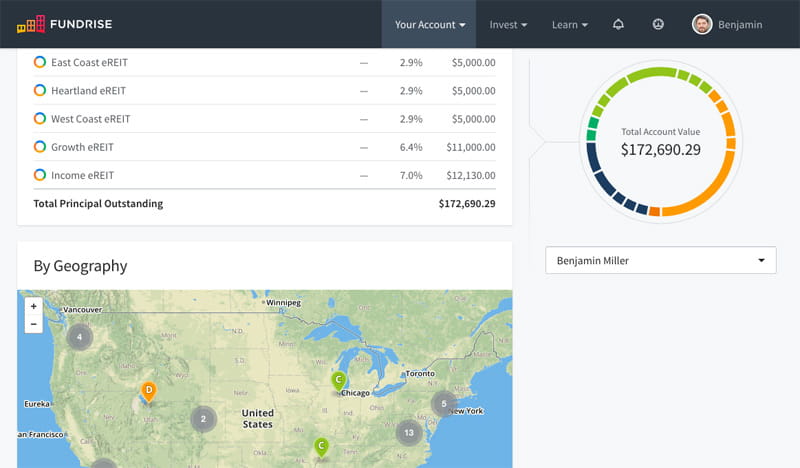Screen dimensions: 800x468
Task: Zoom out on the map
Action: pyautogui.click(x=33, y=324)
